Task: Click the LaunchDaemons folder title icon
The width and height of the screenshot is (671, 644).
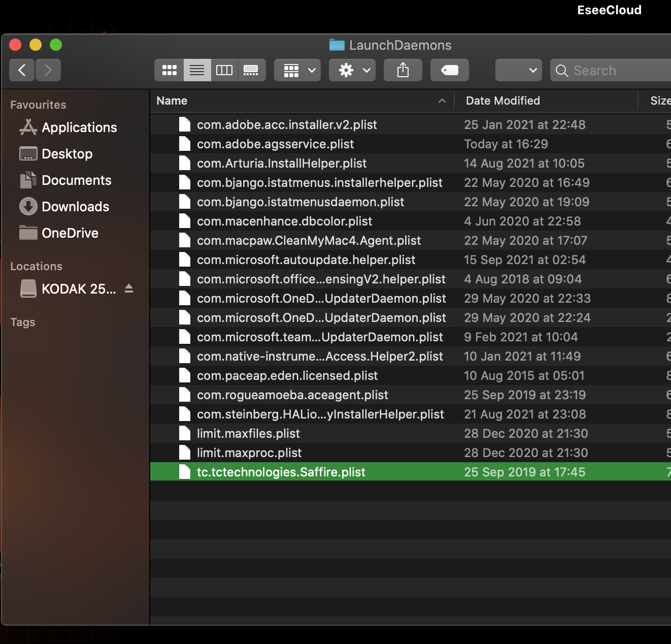Action: pyautogui.click(x=337, y=45)
